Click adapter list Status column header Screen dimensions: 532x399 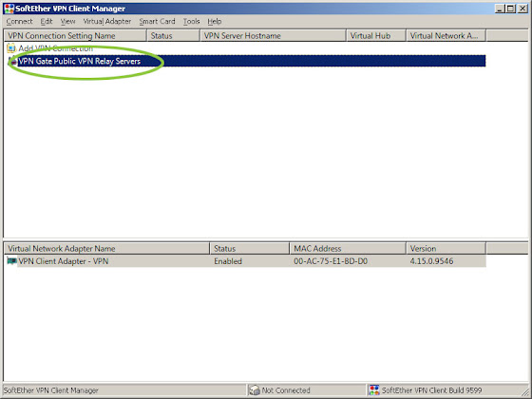coord(249,248)
